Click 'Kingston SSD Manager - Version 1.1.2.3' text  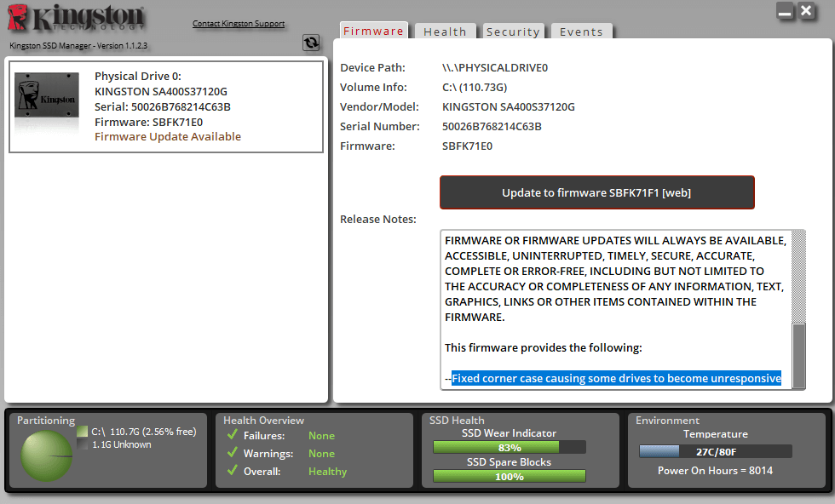(78, 46)
